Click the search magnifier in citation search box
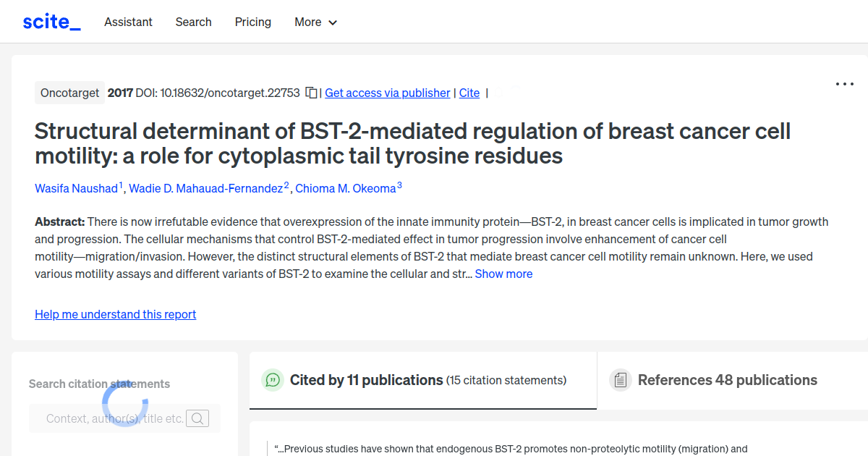The image size is (868, 456). click(x=197, y=418)
